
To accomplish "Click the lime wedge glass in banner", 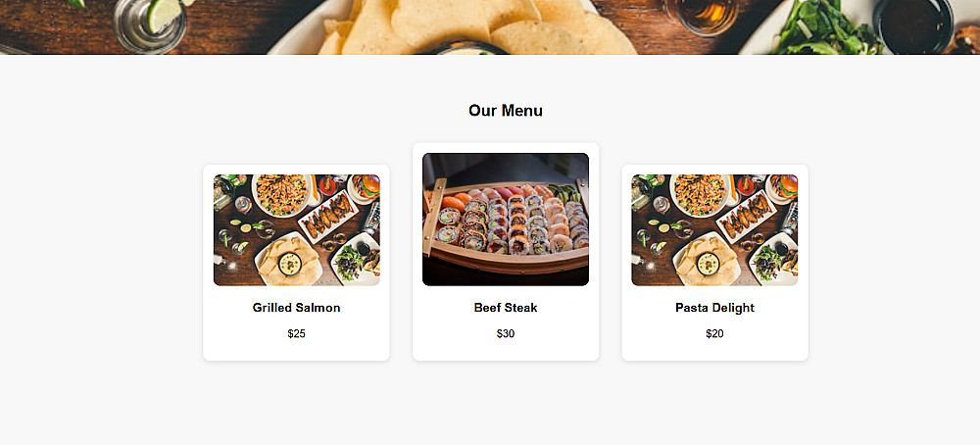I will (151, 24).
